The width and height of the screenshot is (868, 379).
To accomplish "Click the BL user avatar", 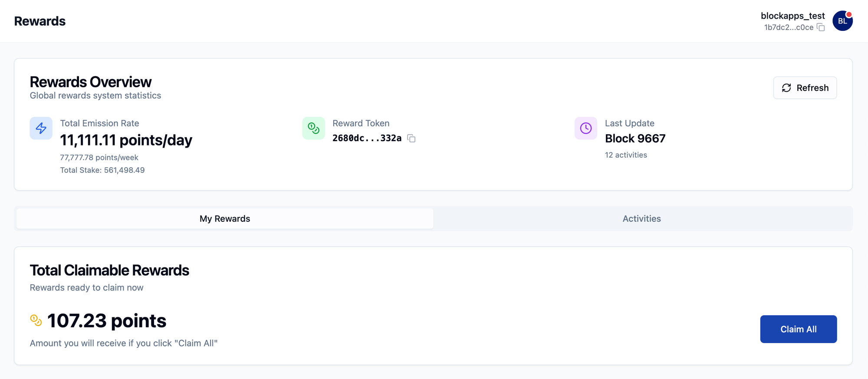I will [x=842, y=21].
